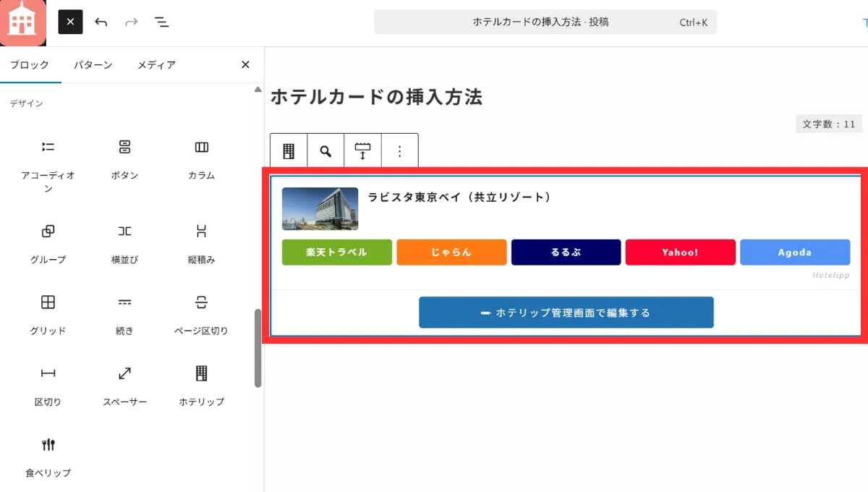Close the inserter panel with X
868x492 pixels.
click(245, 64)
